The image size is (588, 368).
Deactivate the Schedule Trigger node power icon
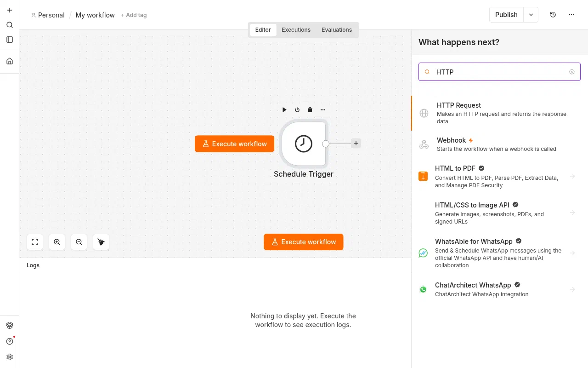[297, 109]
